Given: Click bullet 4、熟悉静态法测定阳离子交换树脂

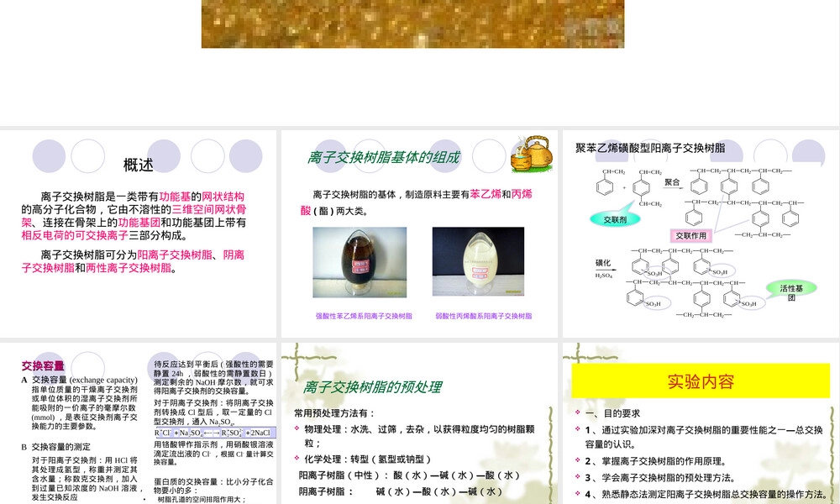Looking at the screenshot, I should click(706, 495).
